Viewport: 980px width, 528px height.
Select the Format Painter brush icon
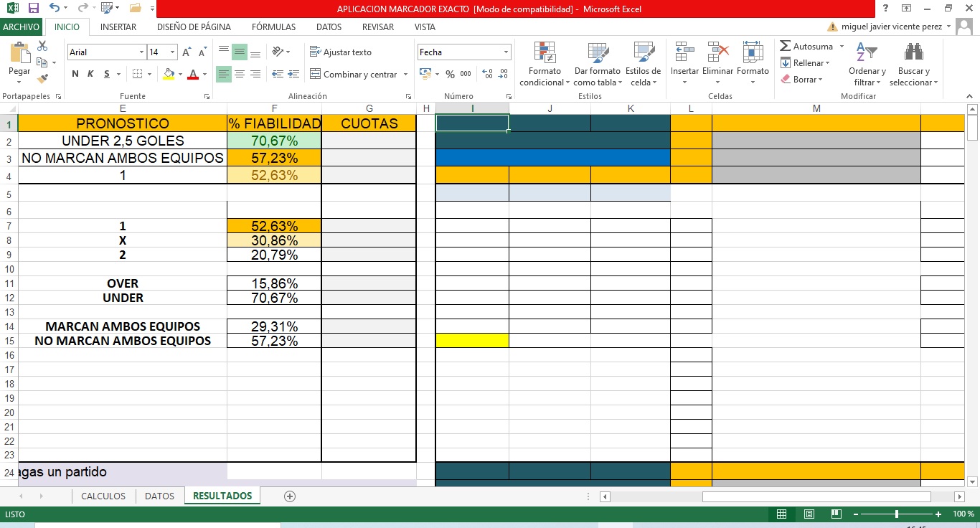[x=42, y=78]
